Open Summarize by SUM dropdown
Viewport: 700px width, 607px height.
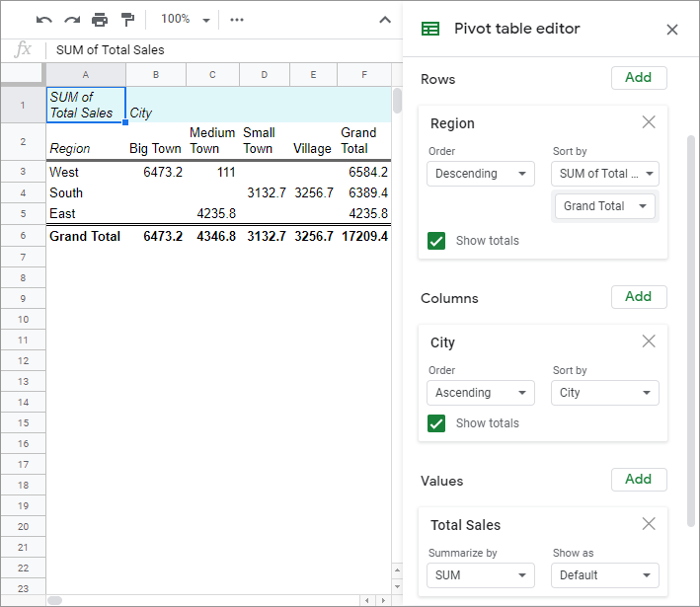pos(481,575)
